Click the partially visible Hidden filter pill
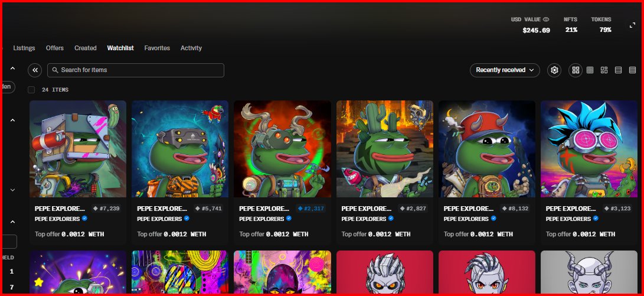The height and width of the screenshot is (296, 644). click(8, 87)
